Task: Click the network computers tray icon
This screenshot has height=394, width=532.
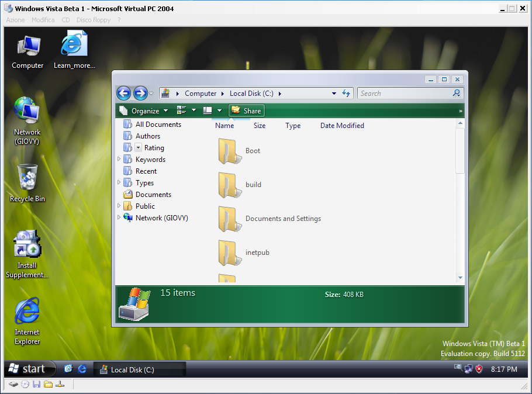Action: [x=468, y=369]
